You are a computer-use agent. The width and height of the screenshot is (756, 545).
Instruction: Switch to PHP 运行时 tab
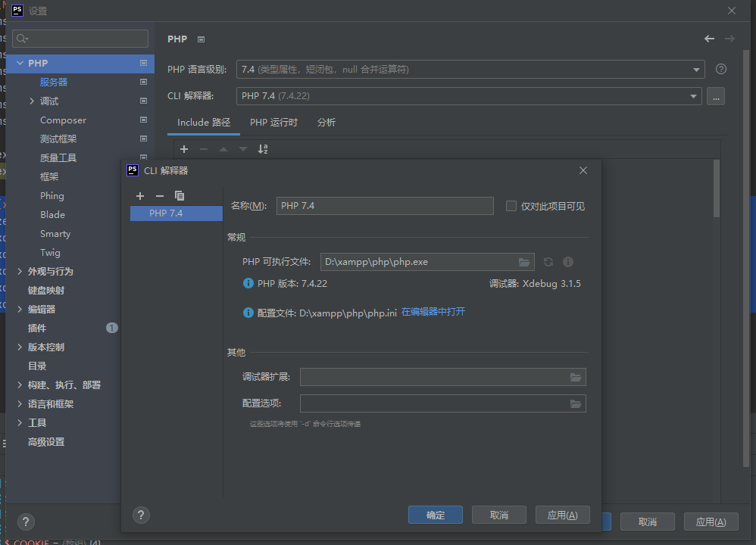274,123
